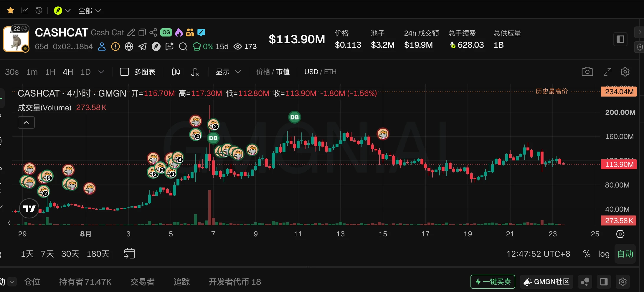Viewport: 644px width, 292px height.
Task: Toggle log scale mode
Action: click(604, 254)
